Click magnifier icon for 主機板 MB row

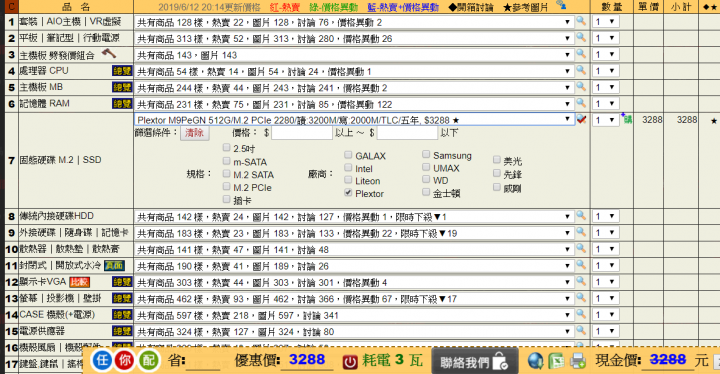pos(581,87)
